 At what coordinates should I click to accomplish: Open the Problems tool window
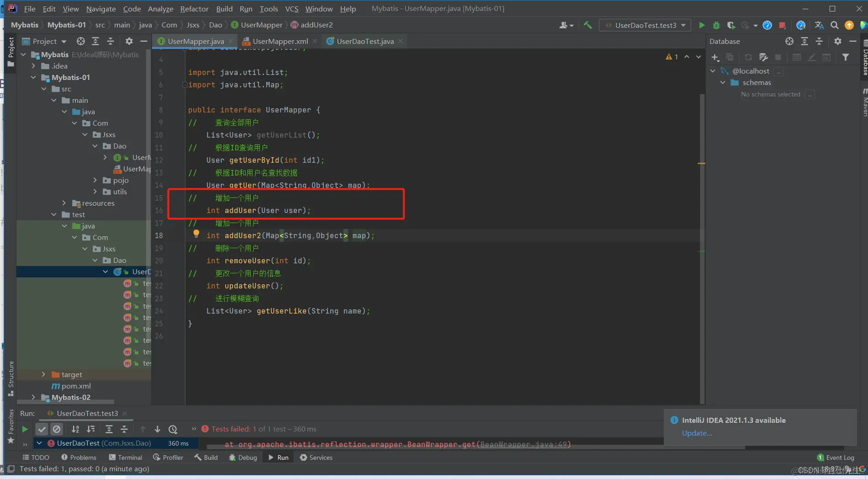coord(79,458)
